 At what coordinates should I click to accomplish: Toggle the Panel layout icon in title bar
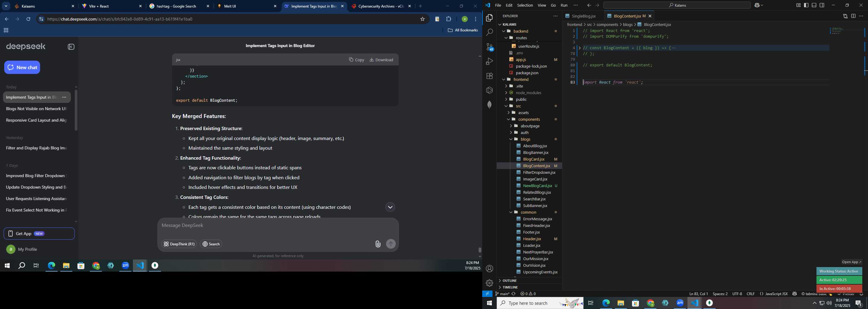pos(814,5)
